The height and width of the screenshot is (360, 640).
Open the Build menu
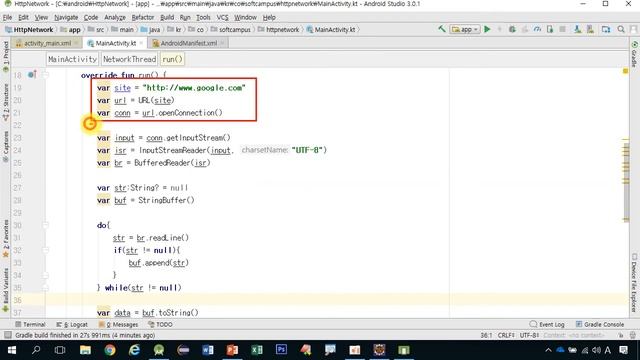[167, 18]
